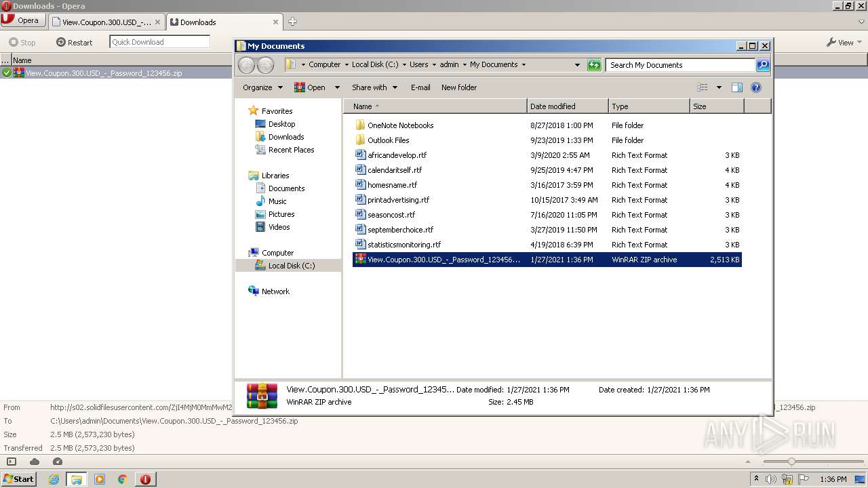Select the downloaded zip row in Opera Downloads
868x488 pixels.
116,73
